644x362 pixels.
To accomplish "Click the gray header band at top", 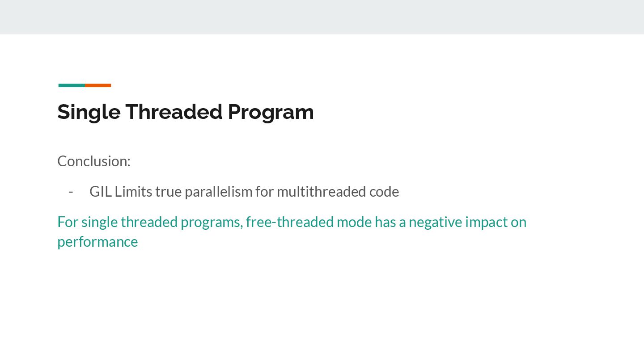I will coord(322,17).
